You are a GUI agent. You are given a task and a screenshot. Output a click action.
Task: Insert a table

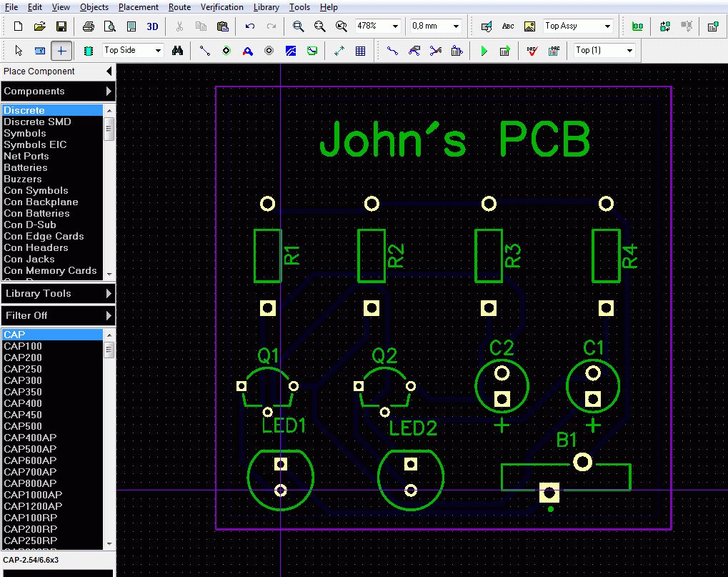361,50
